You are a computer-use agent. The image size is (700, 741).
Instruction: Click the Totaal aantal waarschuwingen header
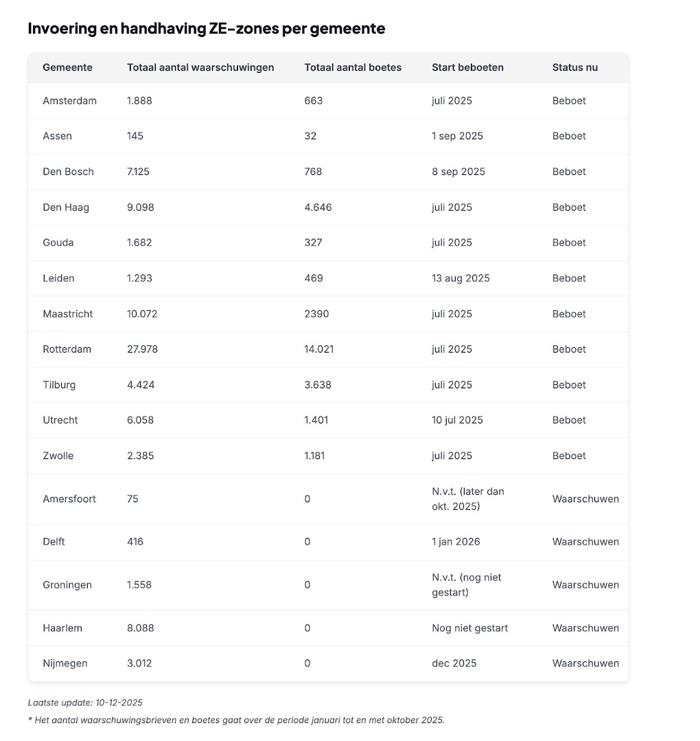click(x=200, y=67)
